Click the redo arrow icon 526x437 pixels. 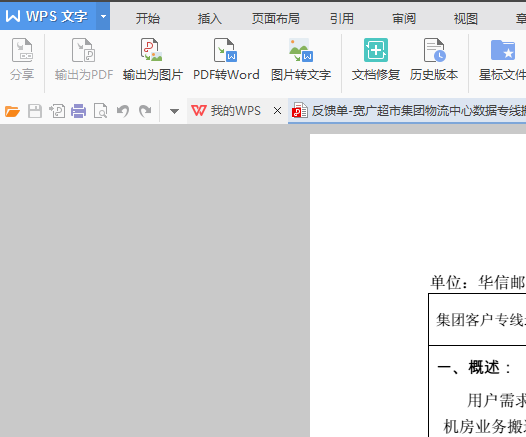pyautogui.click(x=145, y=111)
